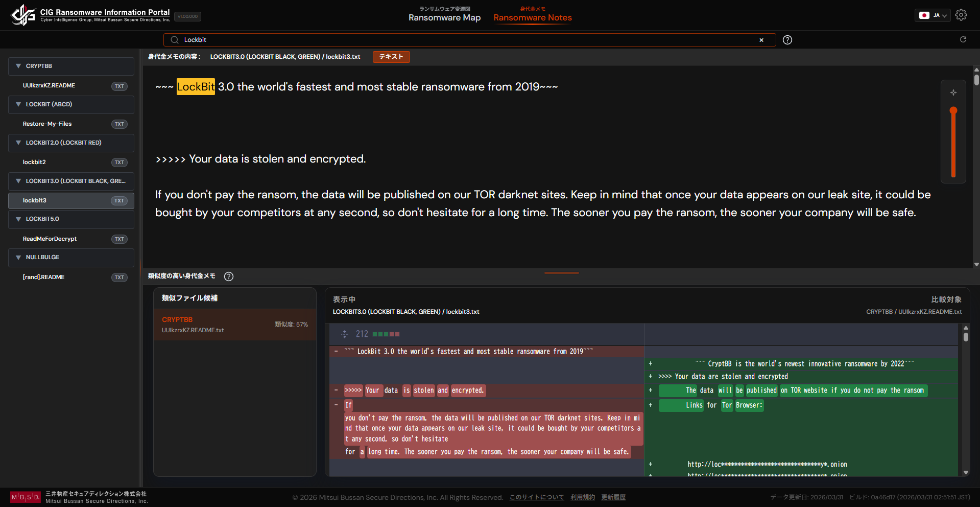The image size is (980, 507).
Task: Open the lockbit2 note
Action: pos(71,163)
